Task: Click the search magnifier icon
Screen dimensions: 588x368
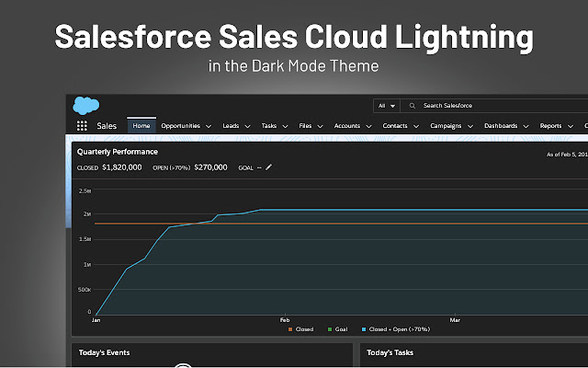Action: 413,106
